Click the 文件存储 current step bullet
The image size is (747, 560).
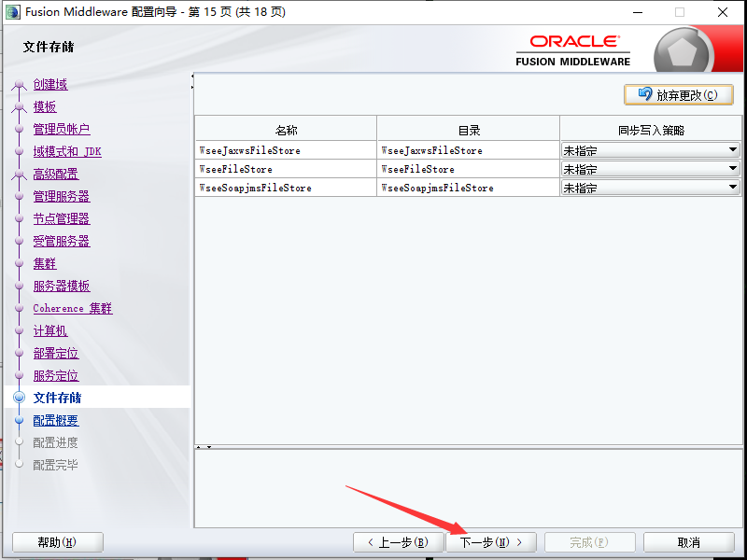click(19, 398)
